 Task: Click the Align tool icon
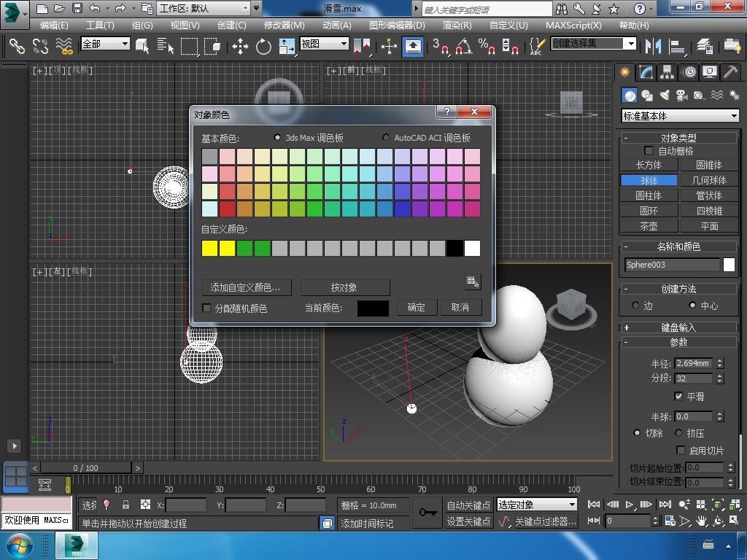676,46
